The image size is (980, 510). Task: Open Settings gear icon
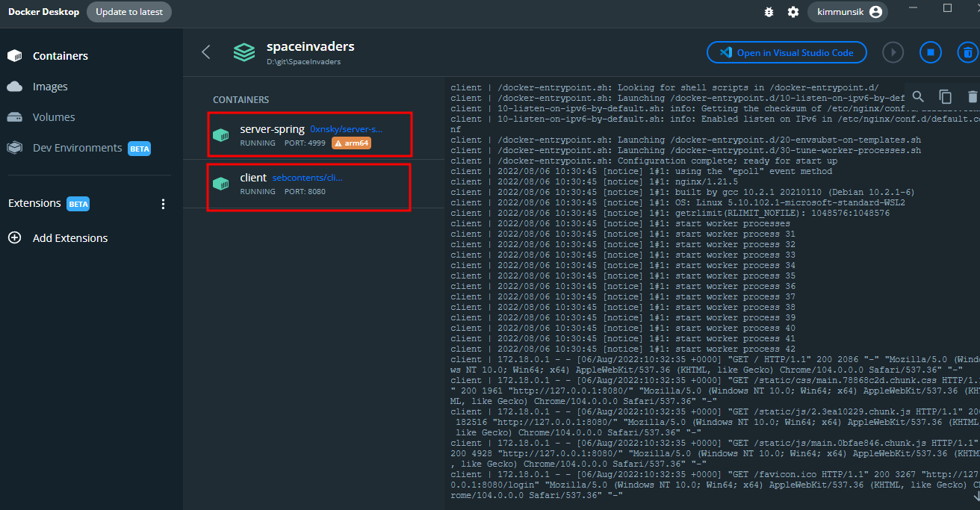793,12
